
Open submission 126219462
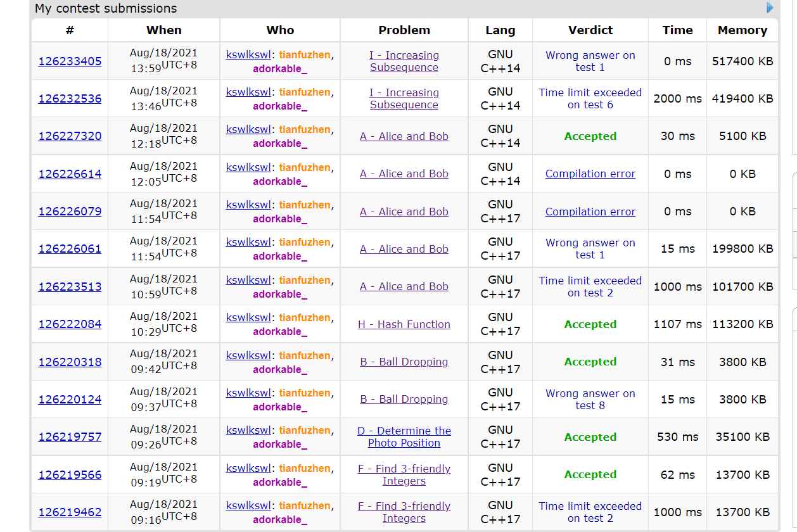[70, 512]
